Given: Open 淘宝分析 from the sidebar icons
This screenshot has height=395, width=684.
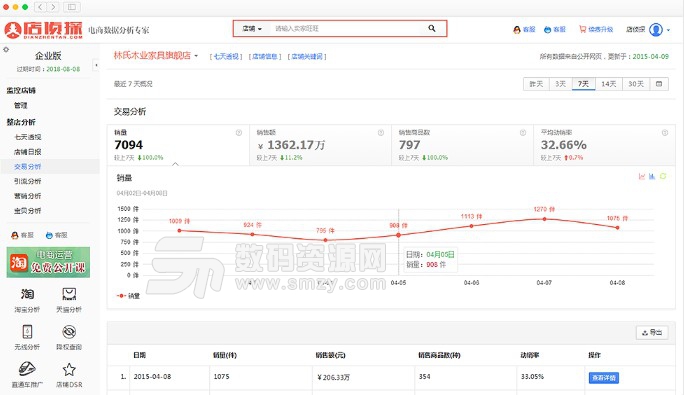Looking at the screenshot, I should tap(27, 300).
